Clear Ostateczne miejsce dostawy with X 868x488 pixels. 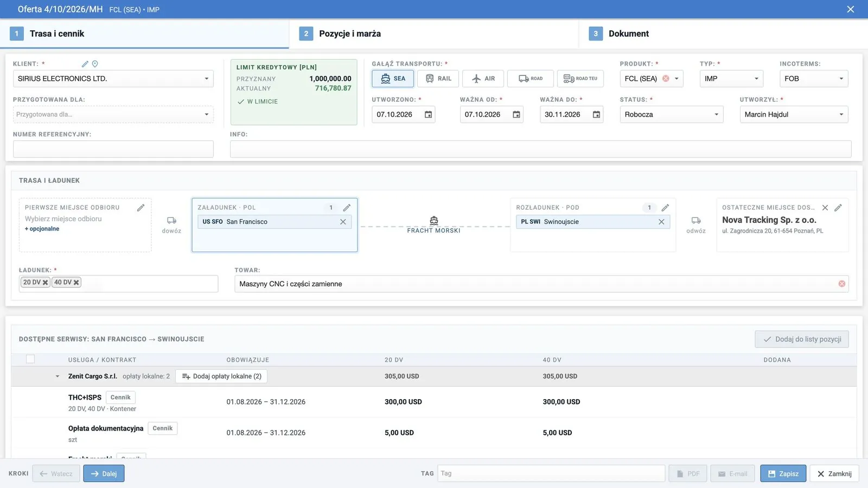click(x=825, y=208)
